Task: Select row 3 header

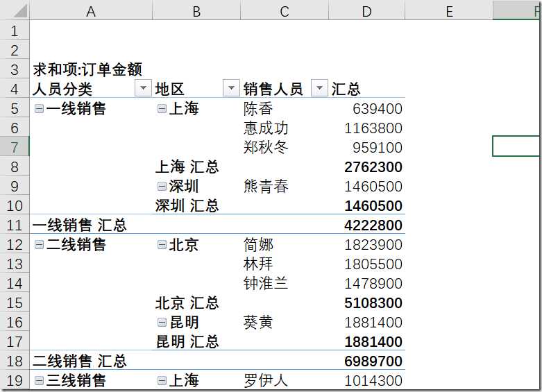Action: click(x=15, y=70)
